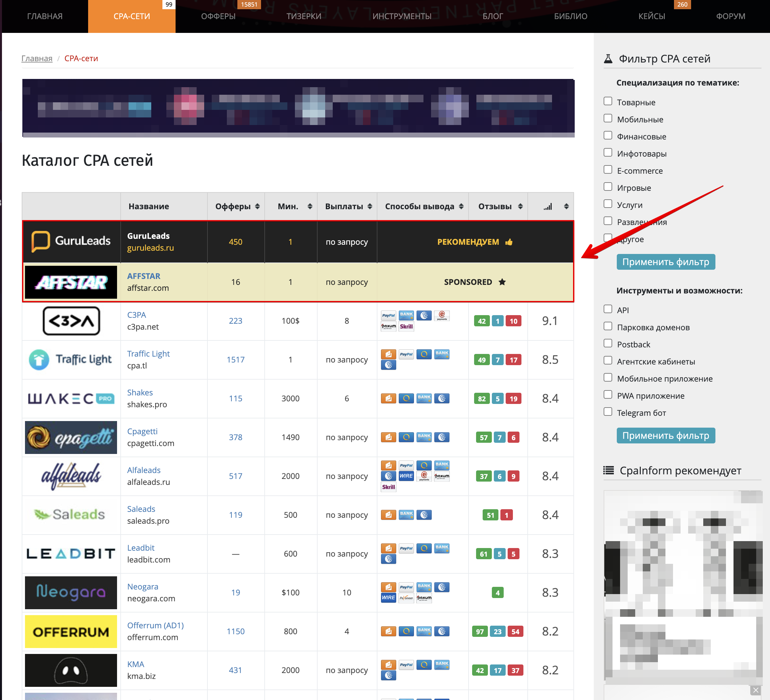
Task: Toggle the Инфотовары checkbox
Action: (608, 153)
